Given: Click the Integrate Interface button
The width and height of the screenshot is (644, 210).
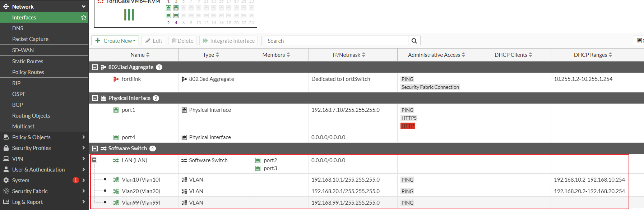Looking at the screenshot, I should click(x=228, y=41).
